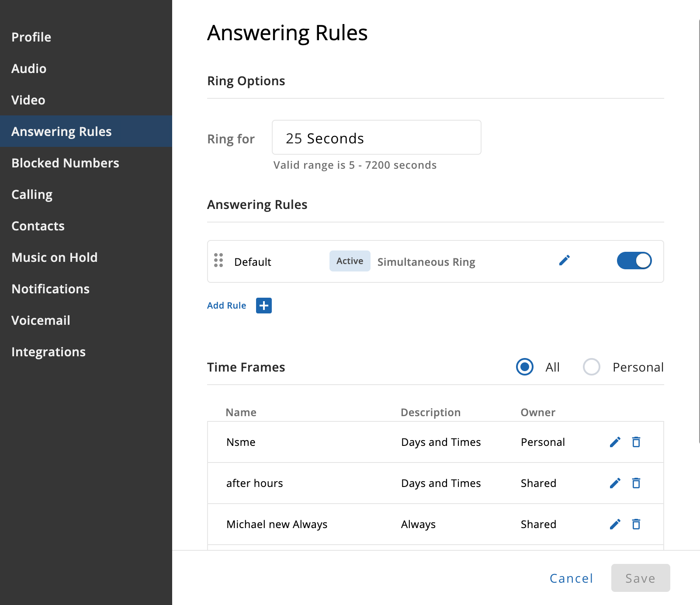Image resolution: width=700 pixels, height=605 pixels.
Task: Edit the Nsme time frame
Action: (615, 442)
